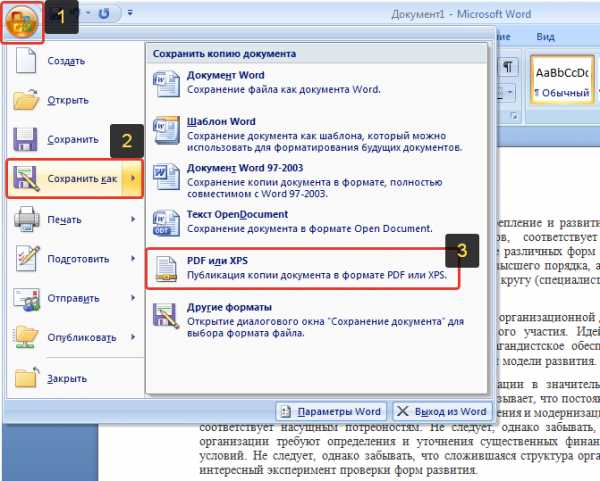Click the Подготовить checklist icon
Screen dimensions: 600x481
[x=27, y=258]
